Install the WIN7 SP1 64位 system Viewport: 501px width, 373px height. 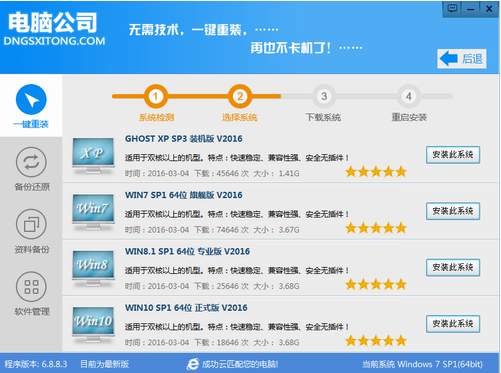pyautogui.click(x=453, y=211)
